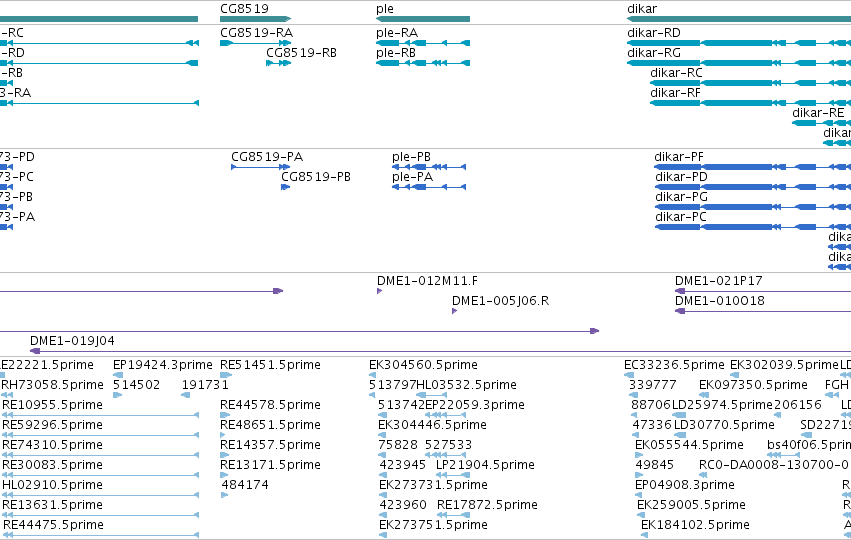Select transcript CG8519-RB label
Screen dimensions: 851x540
(301, 53)
